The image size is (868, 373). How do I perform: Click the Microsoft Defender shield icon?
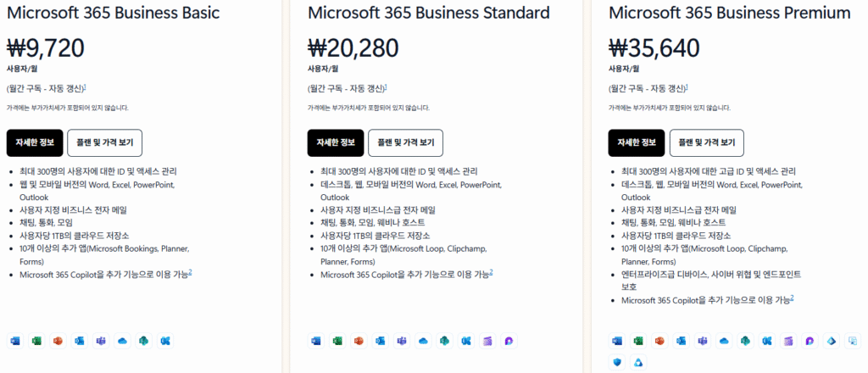[x=616, y=362]
